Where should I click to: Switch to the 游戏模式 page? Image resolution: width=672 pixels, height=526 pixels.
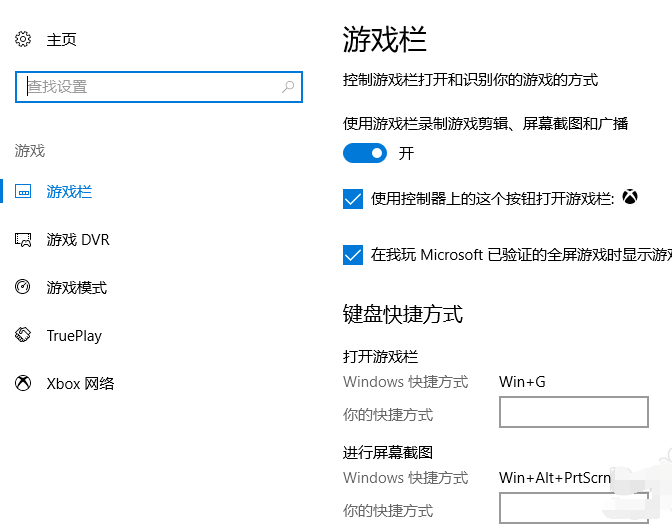click(77, 288)
